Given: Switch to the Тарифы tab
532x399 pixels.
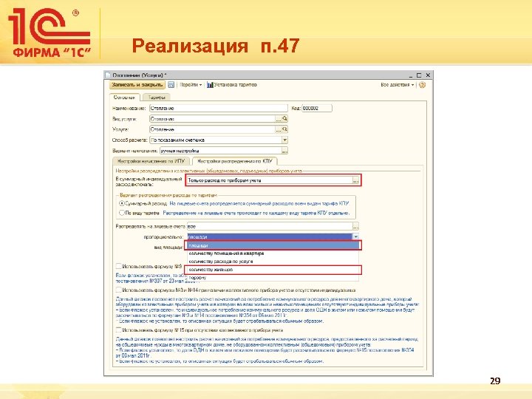Looking at the screenshot, I should click(156, 98).
